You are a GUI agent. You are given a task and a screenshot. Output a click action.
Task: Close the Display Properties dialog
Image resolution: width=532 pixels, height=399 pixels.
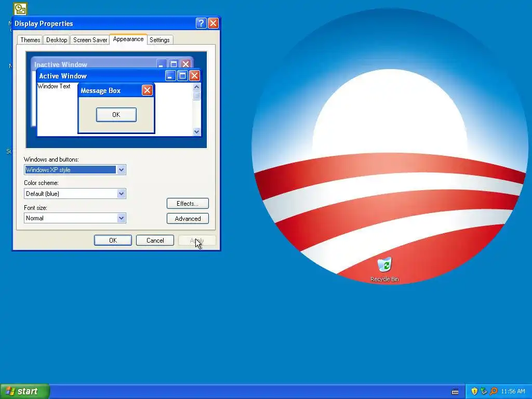(x=213, y=23)
